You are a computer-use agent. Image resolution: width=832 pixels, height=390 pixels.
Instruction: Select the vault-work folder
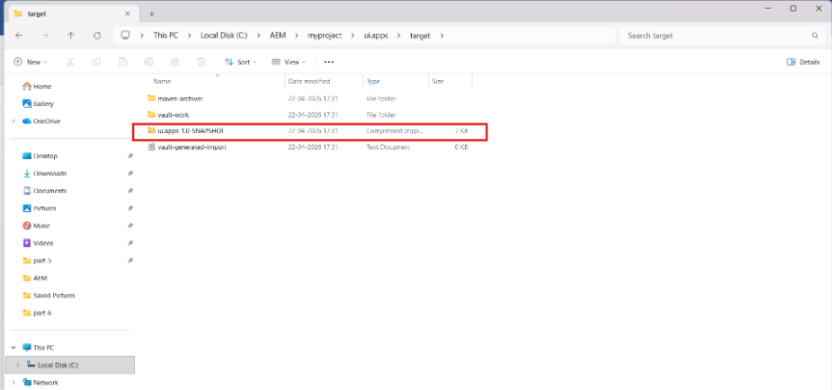coord(168,115)
